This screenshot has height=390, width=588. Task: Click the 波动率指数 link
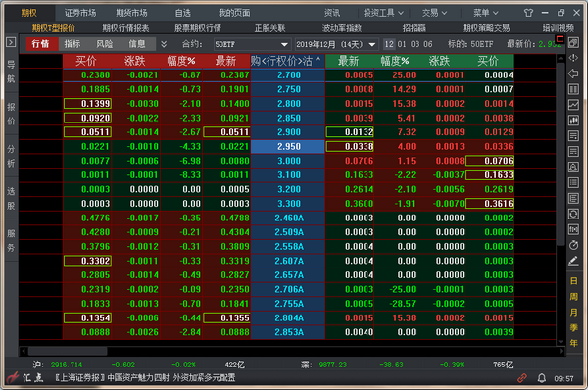342,28
